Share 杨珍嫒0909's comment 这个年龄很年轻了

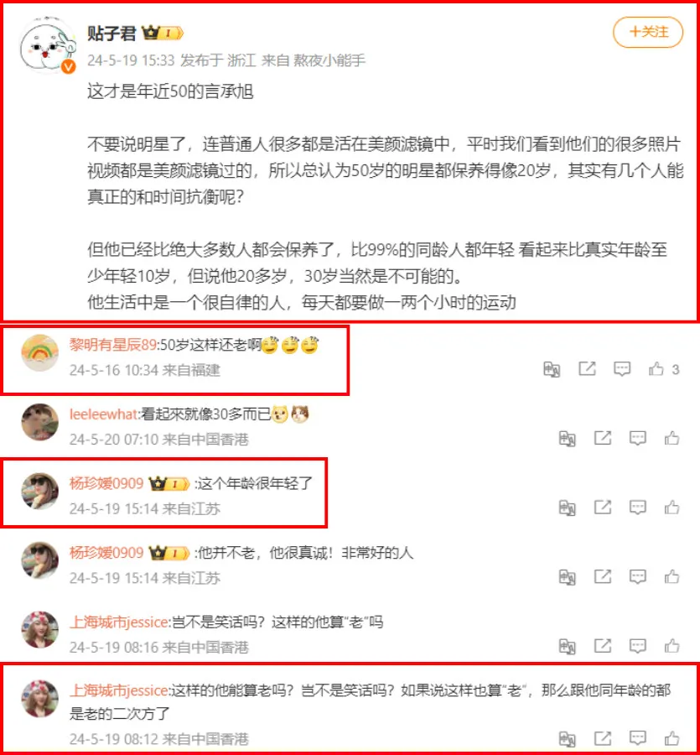coord(603,508)
